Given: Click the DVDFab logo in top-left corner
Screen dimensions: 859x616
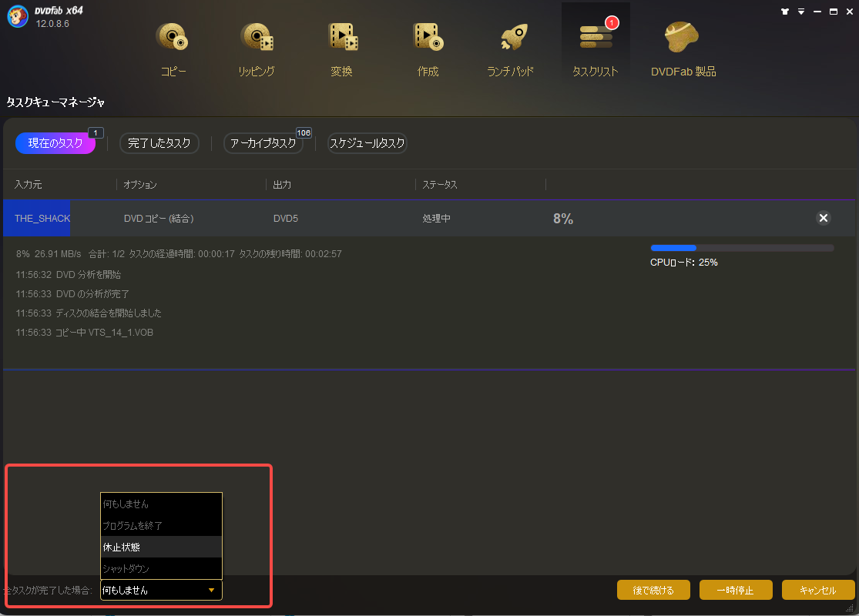Looking at the screenshot, I should [18, 16].
